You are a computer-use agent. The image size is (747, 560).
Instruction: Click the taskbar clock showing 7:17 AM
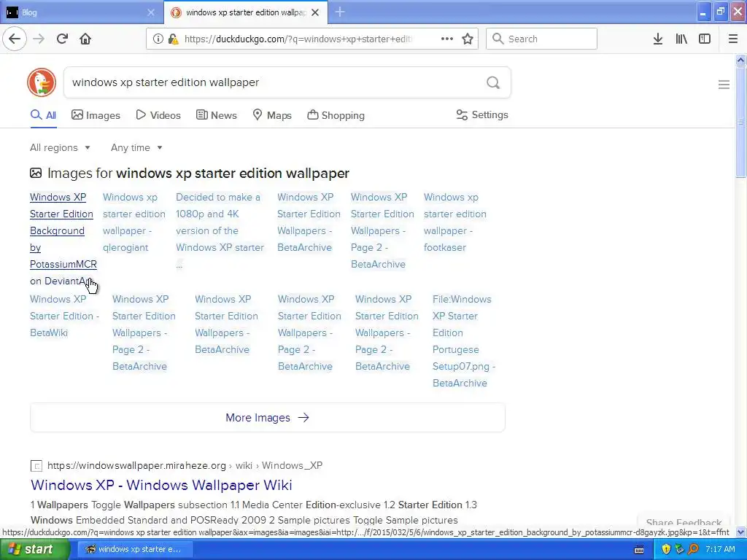point(720,549)
